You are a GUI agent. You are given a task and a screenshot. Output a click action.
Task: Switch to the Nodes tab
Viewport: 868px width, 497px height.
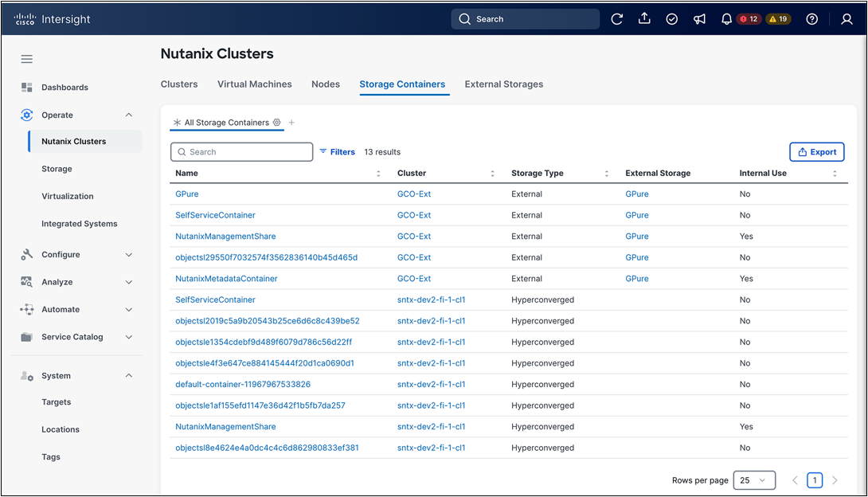[x=326, y=84]
